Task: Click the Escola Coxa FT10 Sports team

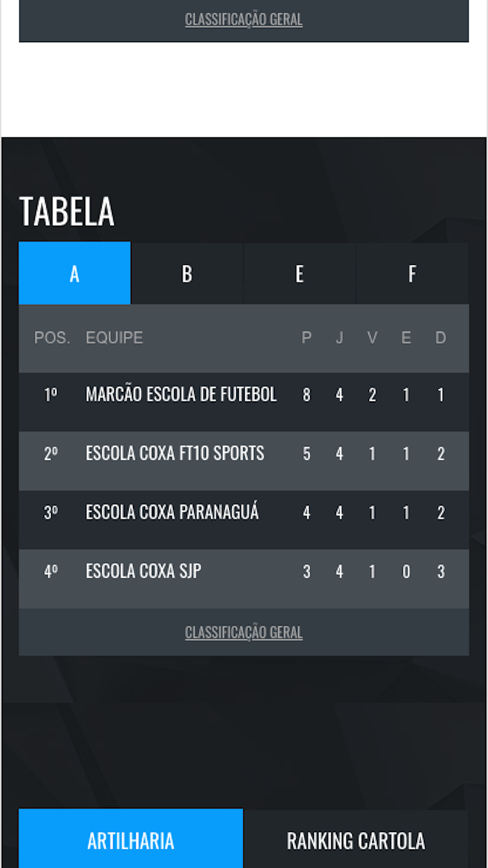Action: pyautogui.click(x=175, y=454)
